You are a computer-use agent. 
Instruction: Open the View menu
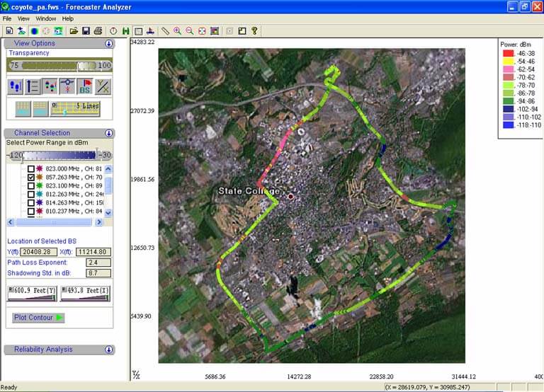23,18
